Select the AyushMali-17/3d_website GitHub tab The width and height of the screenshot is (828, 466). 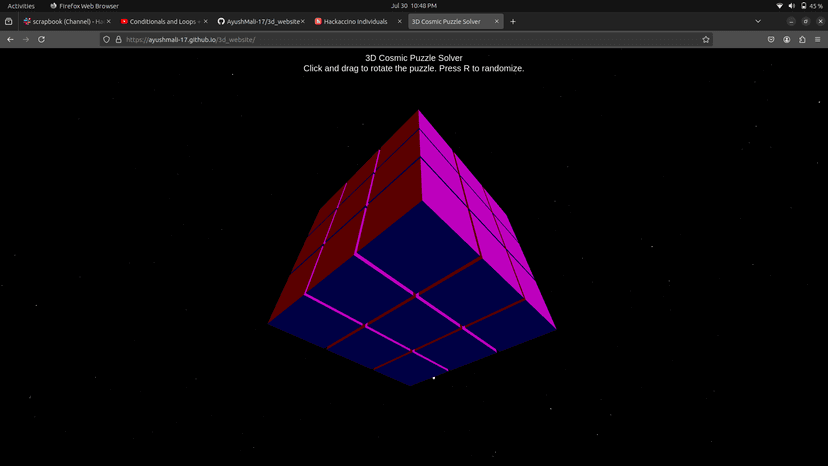click(257, 21)
